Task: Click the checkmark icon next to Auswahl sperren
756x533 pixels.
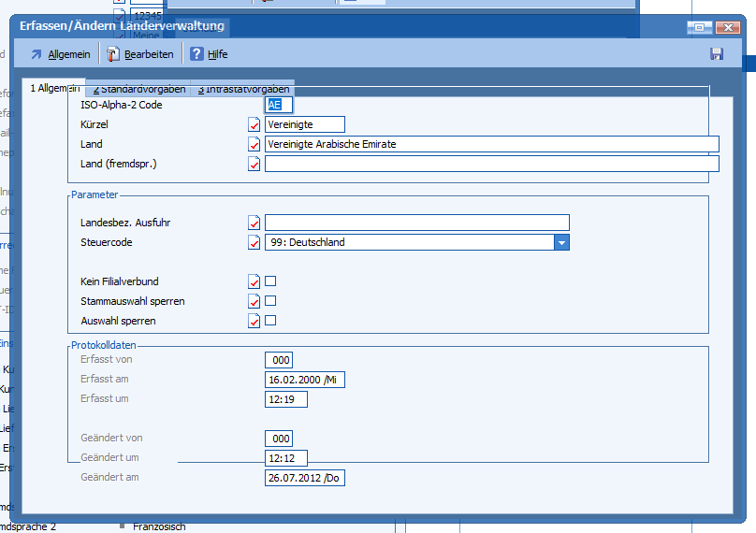Action: point(254,321)
